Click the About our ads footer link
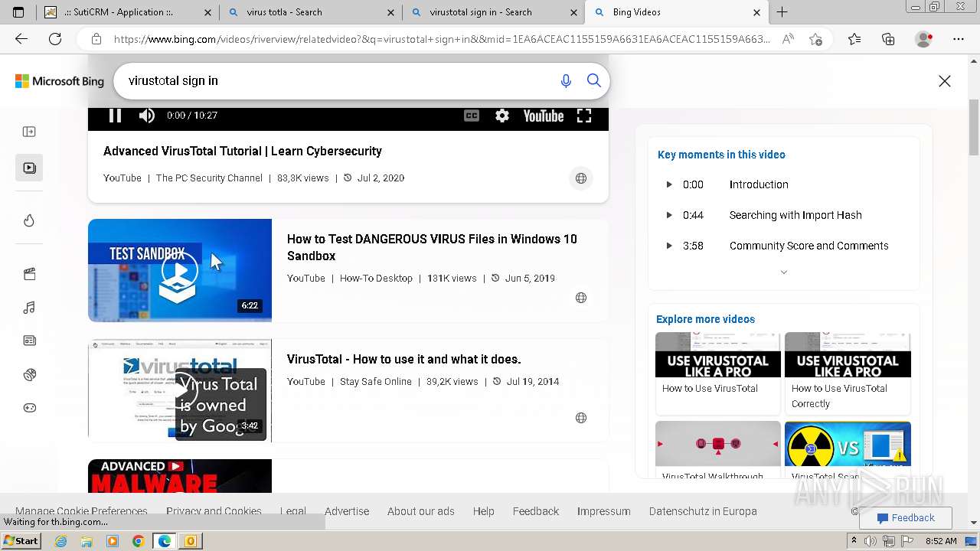980x551 pixels. [x=421, y=511]
